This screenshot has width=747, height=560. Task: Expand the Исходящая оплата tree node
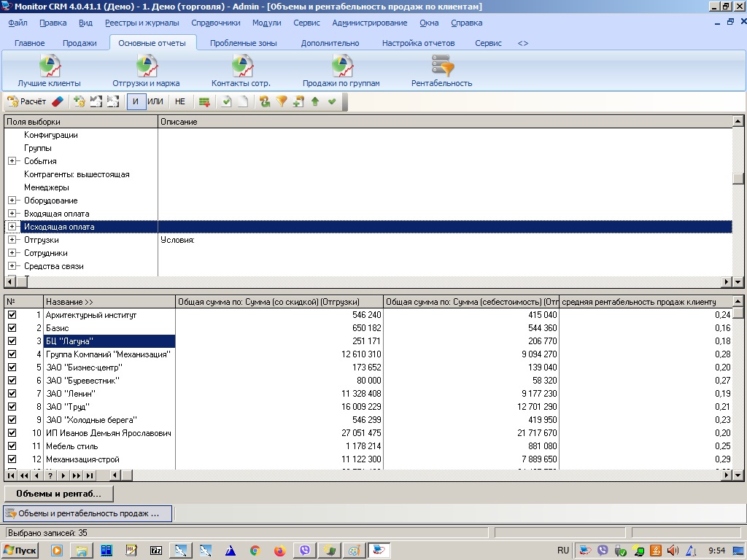pos(12,227)
